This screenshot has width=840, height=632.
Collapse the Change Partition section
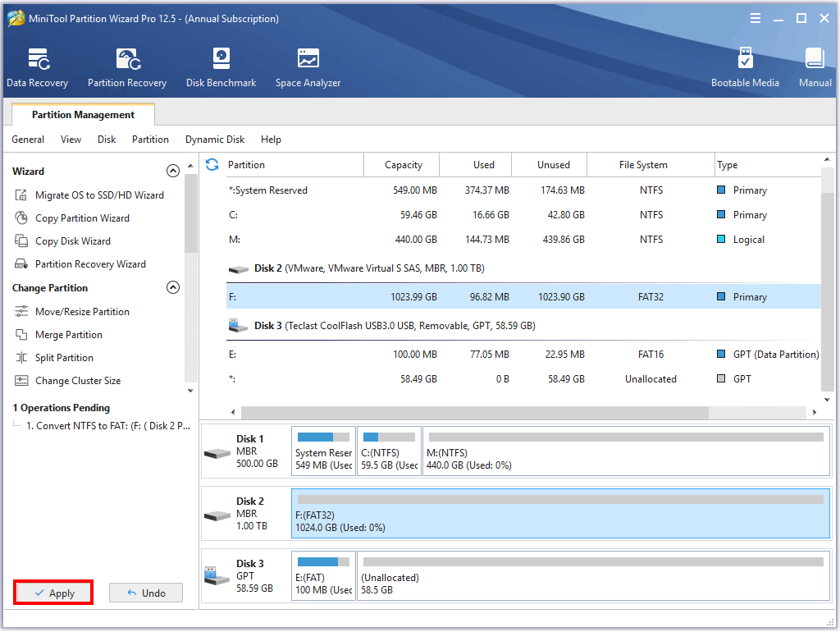pyautogui.click(x=172, y=287)
